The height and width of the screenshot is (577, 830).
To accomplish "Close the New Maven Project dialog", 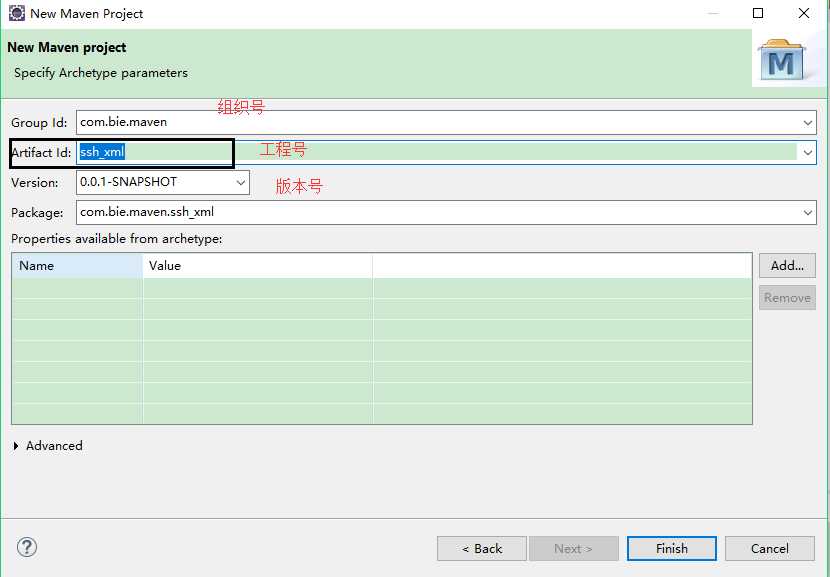I will point(804,13).
